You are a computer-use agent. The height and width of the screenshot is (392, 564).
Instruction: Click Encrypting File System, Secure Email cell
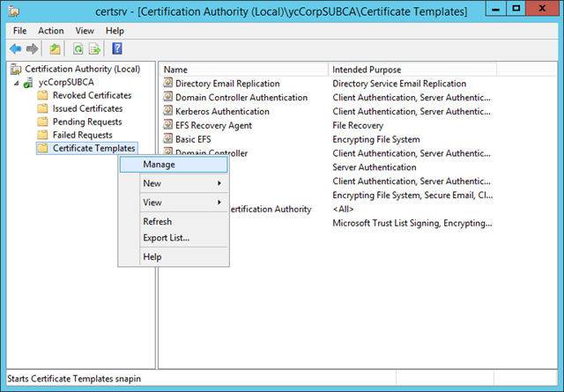pos(412,196)
